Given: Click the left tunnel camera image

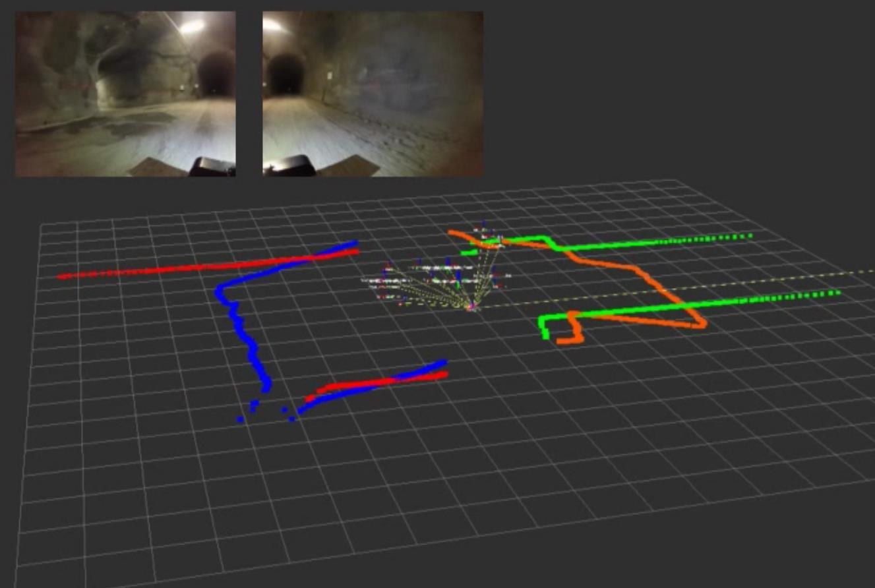Looking at the screenshot, I should coord(125,94).
